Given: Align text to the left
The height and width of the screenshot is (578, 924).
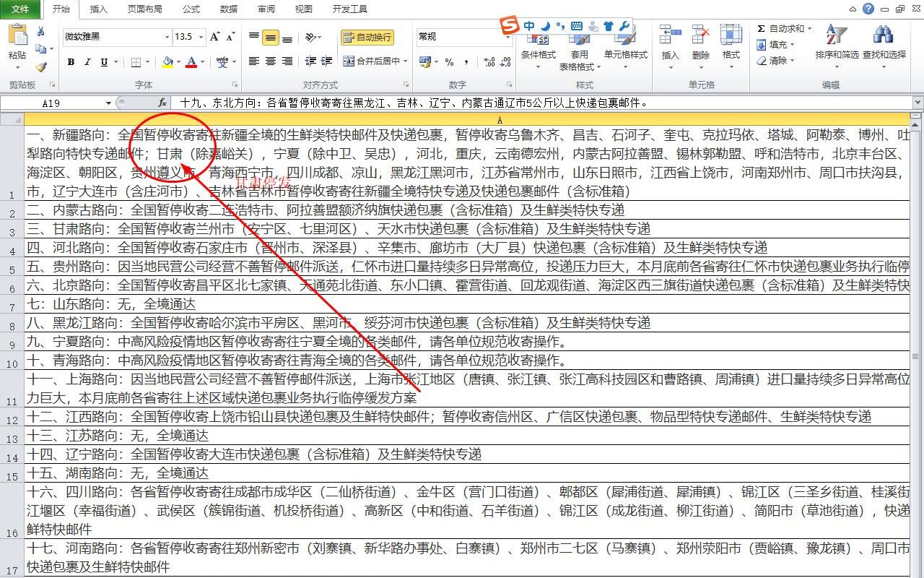Looking at the screenshot, I should point(254,61).
